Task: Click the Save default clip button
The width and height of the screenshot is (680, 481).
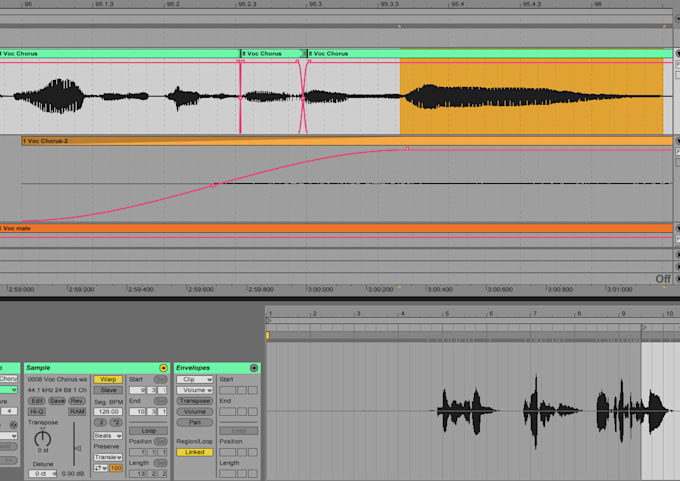Action: pos(57,401)
